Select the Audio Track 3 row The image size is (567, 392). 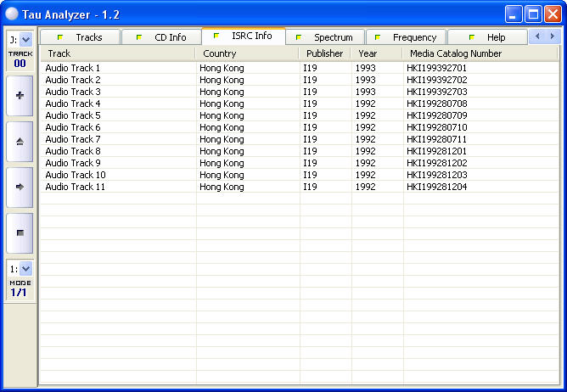pyautogui.click(x=300, y=92)
